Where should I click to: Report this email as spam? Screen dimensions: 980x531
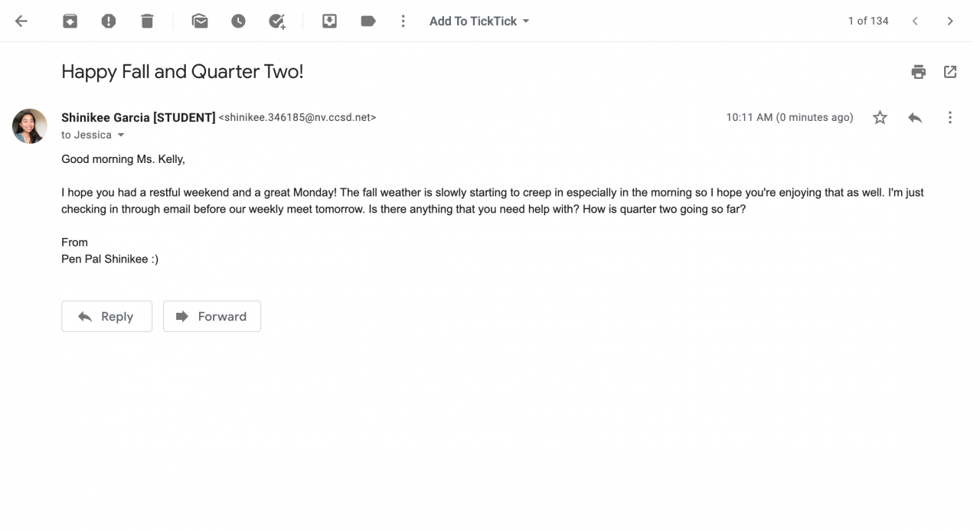(x=109, y=21)
